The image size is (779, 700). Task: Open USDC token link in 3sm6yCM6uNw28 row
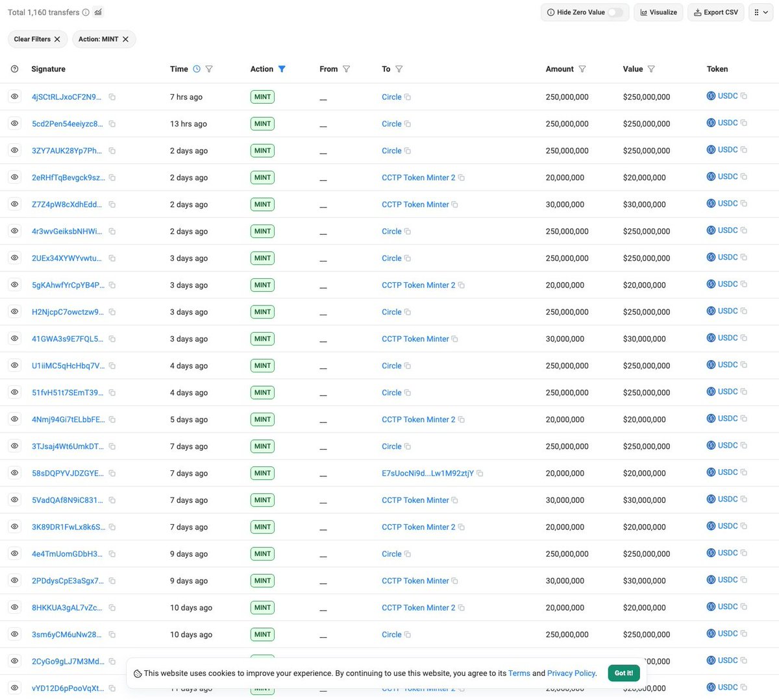tap(728, 634)
